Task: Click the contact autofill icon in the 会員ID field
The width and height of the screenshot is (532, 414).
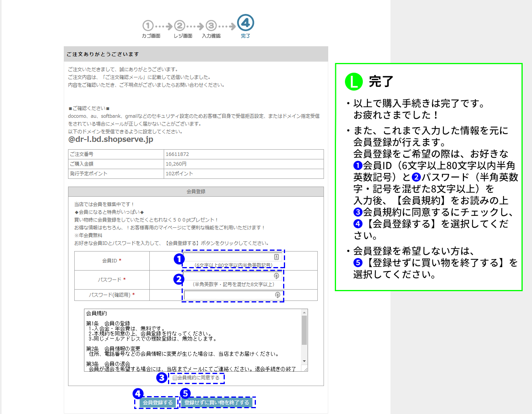Action: pos(276,257)
